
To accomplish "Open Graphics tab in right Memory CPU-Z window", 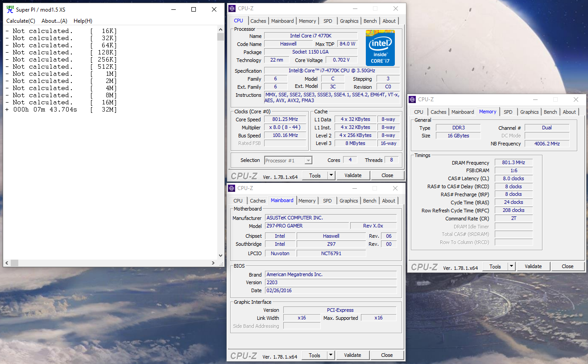I will 530,112.
